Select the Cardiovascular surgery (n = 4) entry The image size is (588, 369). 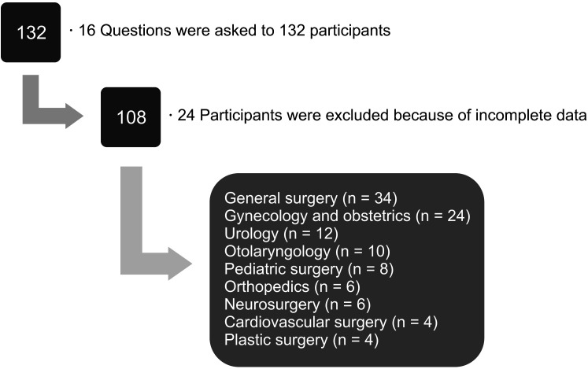[x=328, y=322]
